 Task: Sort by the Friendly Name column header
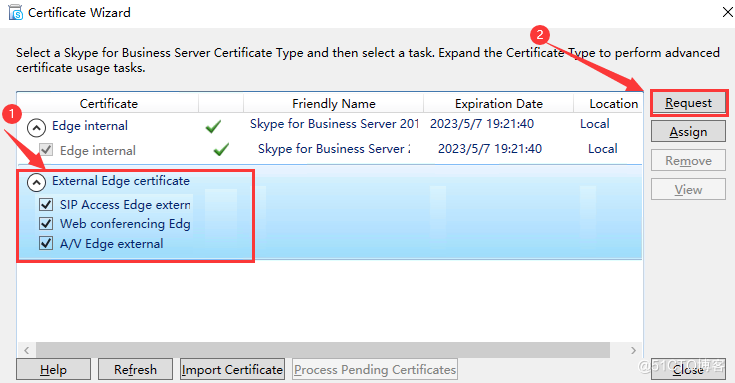tap(333, 103)
